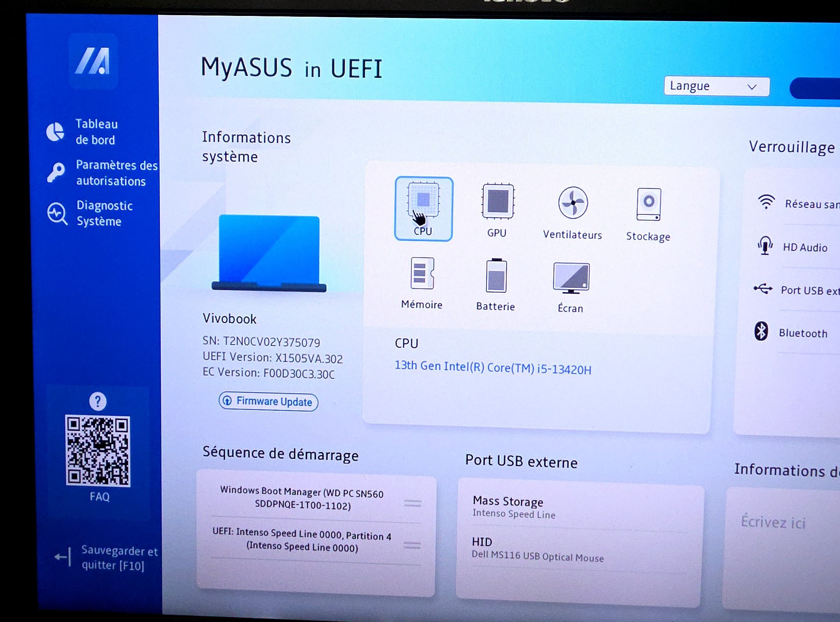Screen dimensions: 840x622
Task: Click the Vivobook model name
Action: coord(229,319)
